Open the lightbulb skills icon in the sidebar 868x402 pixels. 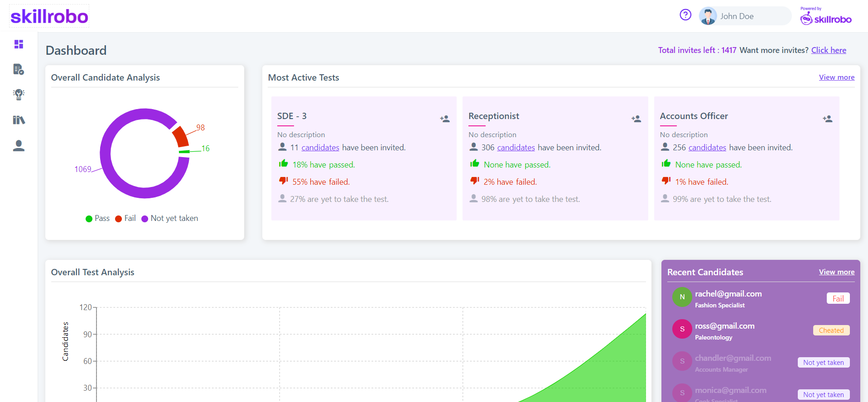click(19, 94)
